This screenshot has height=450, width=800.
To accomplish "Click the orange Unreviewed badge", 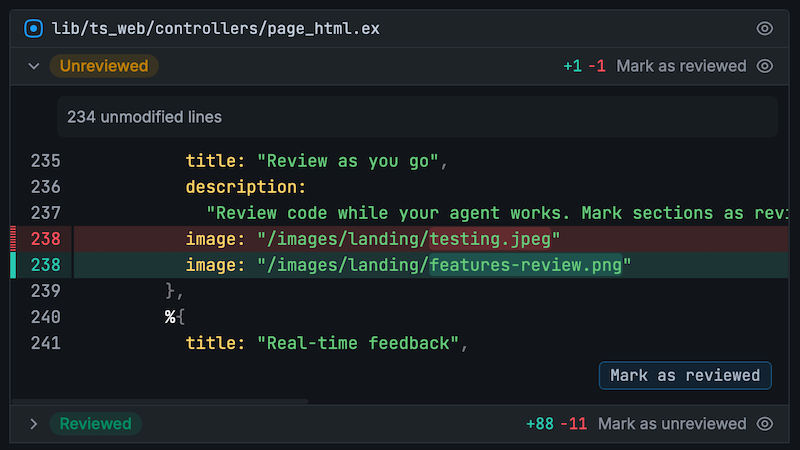I will point(103,66).
